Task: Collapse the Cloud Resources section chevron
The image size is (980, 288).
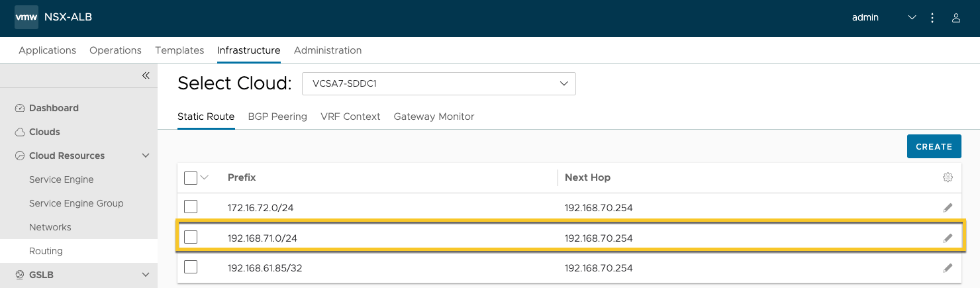Action: [x=146, y=156]
